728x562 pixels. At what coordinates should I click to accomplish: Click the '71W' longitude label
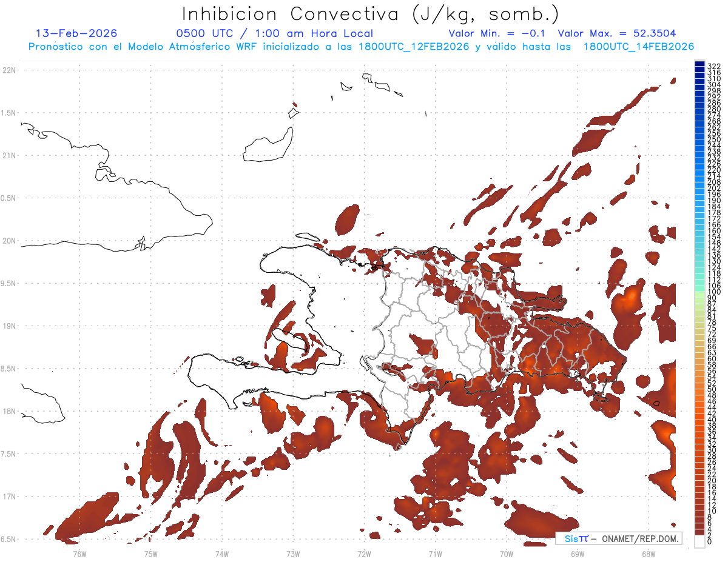click(x=435, y=554)
